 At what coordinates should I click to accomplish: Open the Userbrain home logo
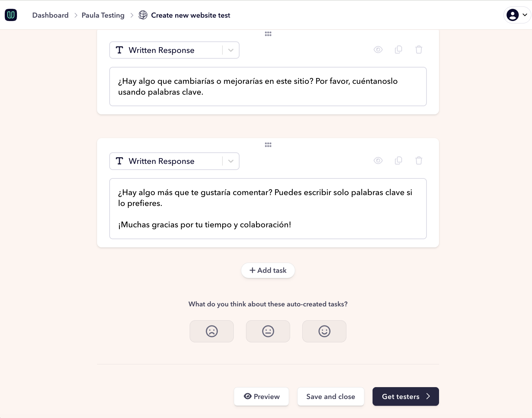click(11, 15)
